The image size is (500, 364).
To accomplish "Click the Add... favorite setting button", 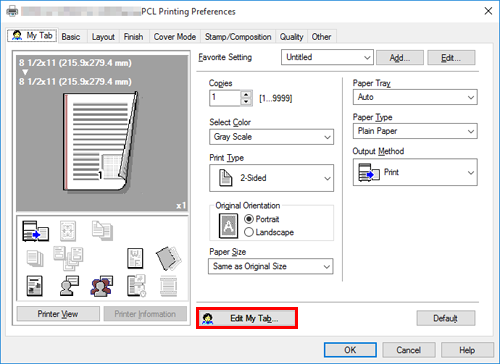I will (400, 58).
